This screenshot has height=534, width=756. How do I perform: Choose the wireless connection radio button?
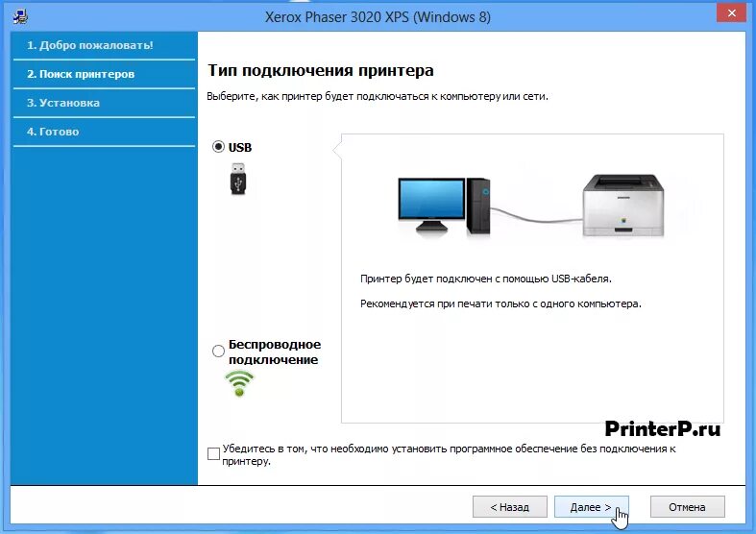218,351
